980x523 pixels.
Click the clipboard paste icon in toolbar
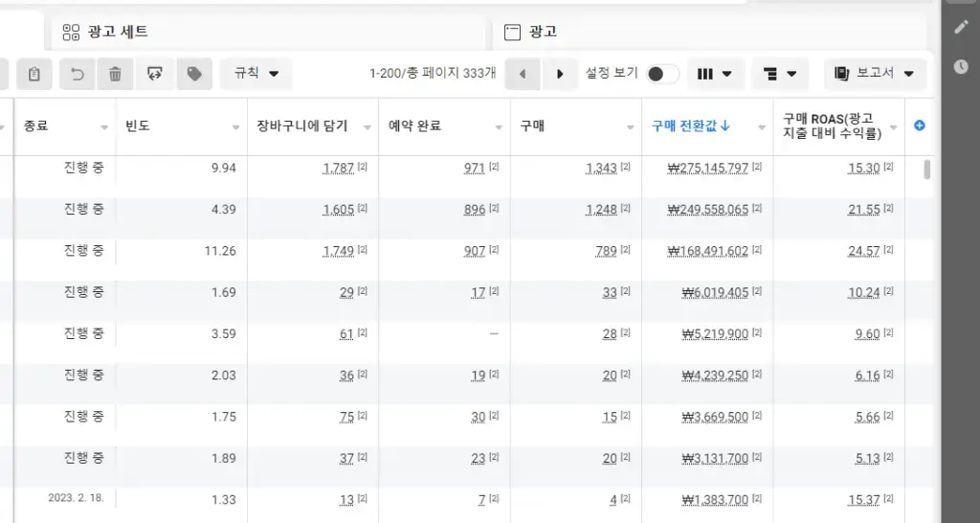pyautogui.click(x=33, y=74)
